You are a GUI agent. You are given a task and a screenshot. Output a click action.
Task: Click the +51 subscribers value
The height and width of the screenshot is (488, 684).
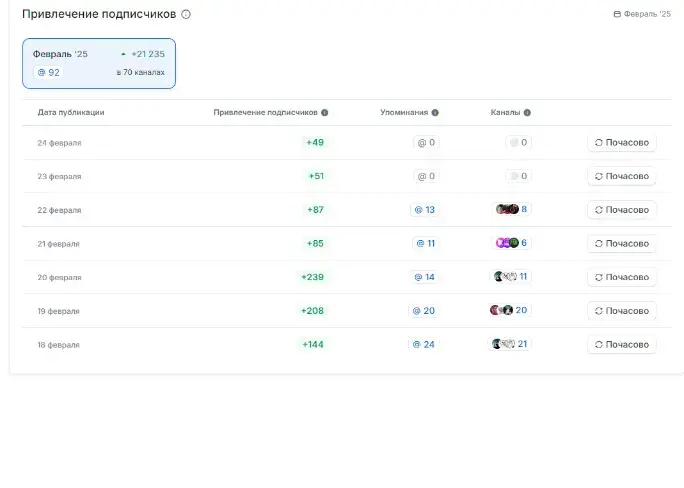pyautogui.click(x=316, y=176)
